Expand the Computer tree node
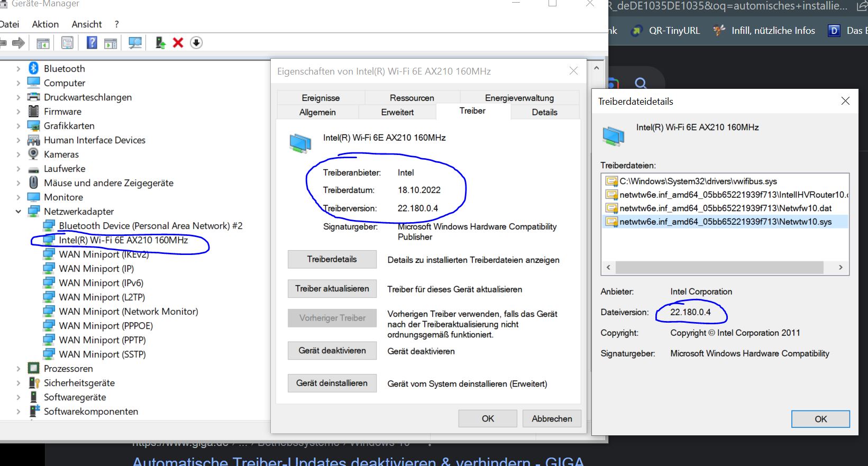Viewport: 868px width, 466px height. (x=18, y=83)
